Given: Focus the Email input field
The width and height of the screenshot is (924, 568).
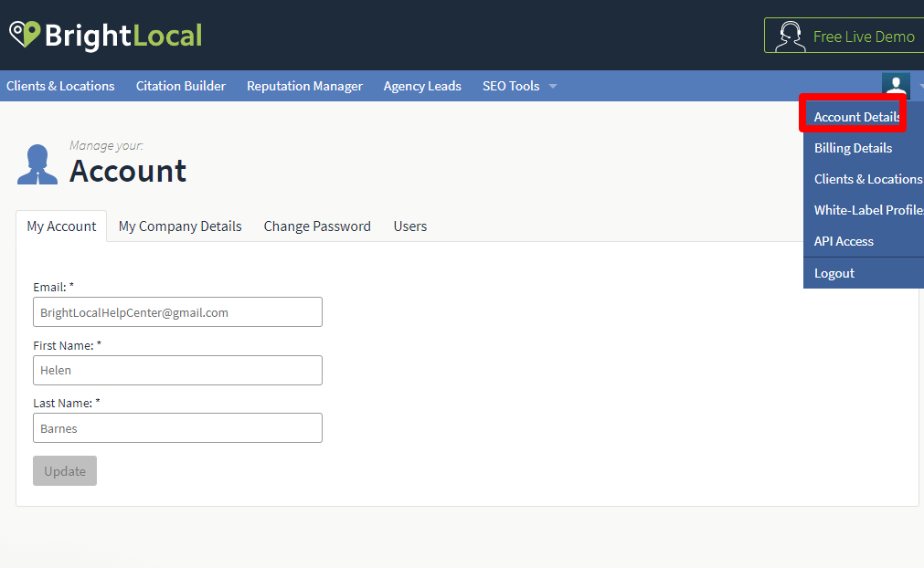Looking at the screenshot, I should [177, 312].
